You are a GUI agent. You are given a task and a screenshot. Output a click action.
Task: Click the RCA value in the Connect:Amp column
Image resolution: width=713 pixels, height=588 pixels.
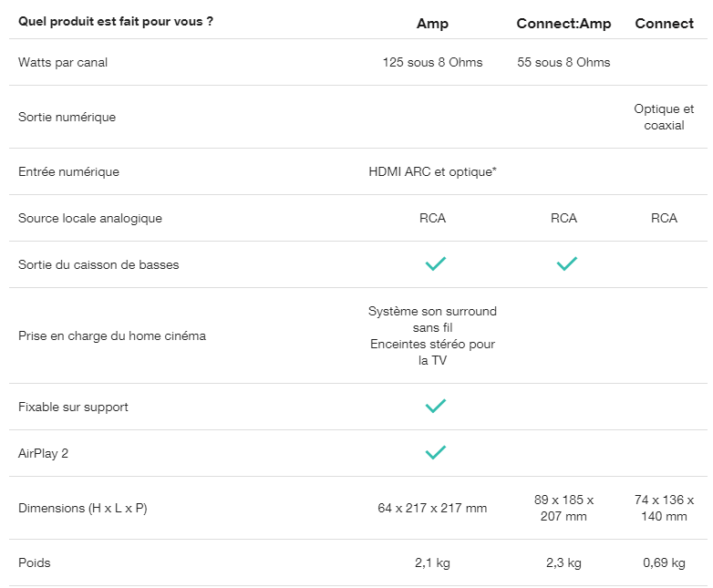point(563,218)
